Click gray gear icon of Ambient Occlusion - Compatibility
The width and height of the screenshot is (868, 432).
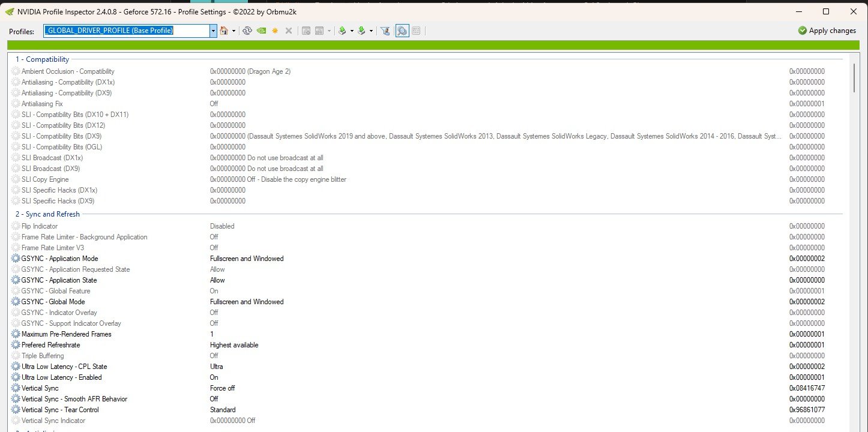pyautogui.click(x=16, y=71)
